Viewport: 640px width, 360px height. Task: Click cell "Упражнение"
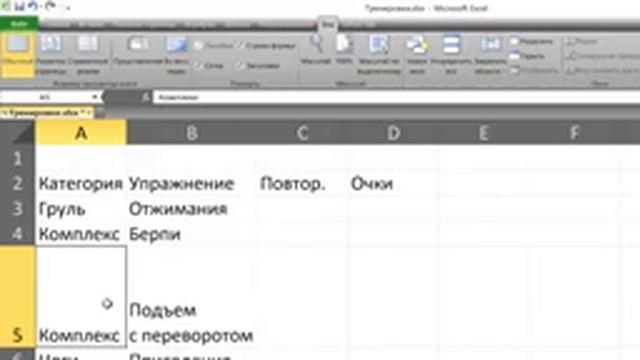click(191, 184)
